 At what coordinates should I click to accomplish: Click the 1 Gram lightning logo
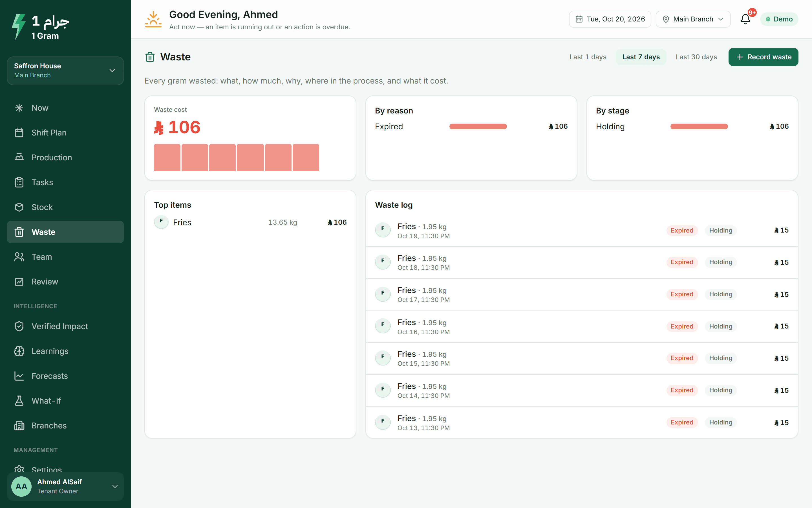18,26
